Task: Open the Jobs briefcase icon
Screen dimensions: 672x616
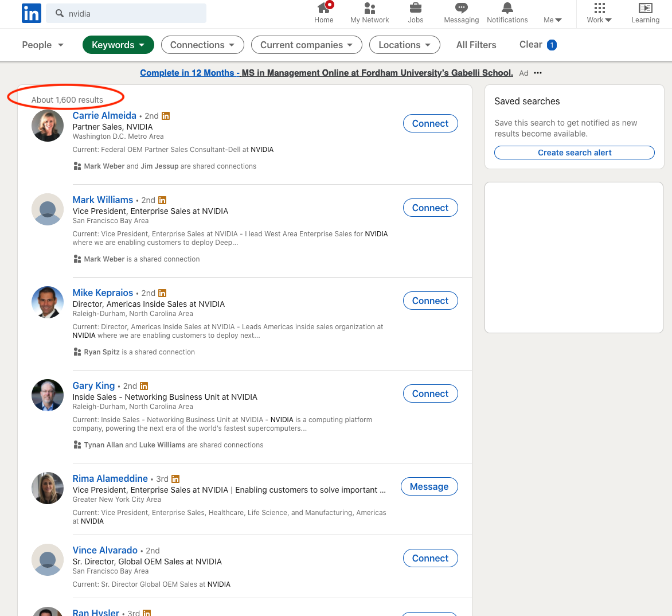Action: [415, 7]
